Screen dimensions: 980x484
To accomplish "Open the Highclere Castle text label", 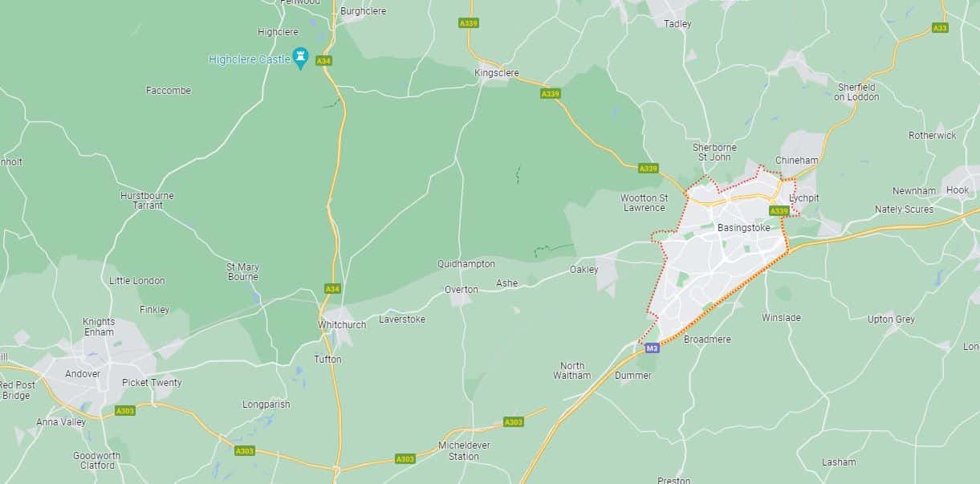I will 250,59.
